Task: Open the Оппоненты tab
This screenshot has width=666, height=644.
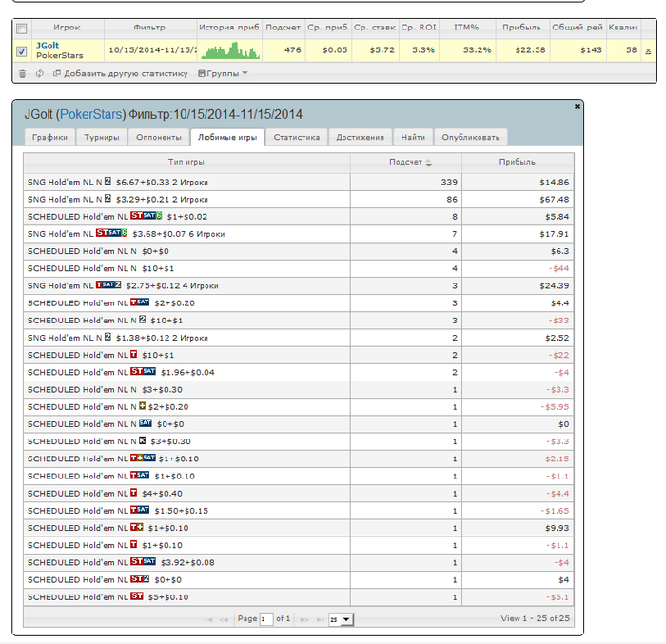Action: click(159, 137)
